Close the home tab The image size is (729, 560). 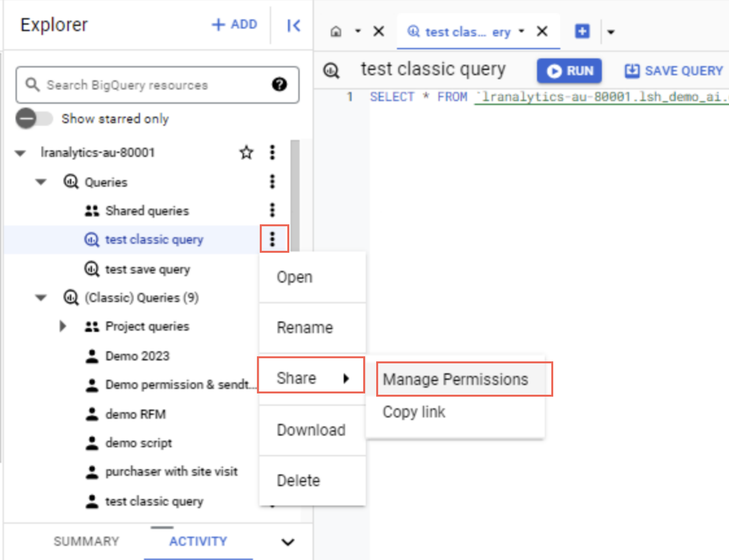[378, 32]
